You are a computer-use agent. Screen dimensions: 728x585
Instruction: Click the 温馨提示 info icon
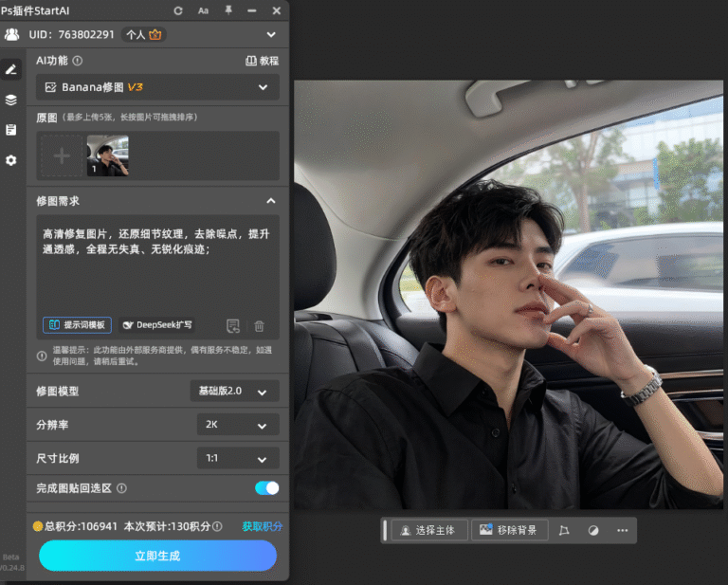coord(42,356)
